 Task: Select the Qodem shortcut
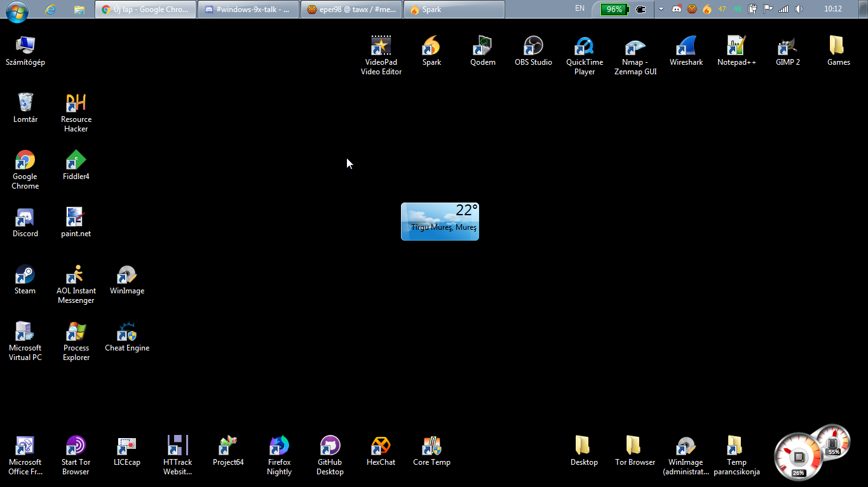pos(483,51)
